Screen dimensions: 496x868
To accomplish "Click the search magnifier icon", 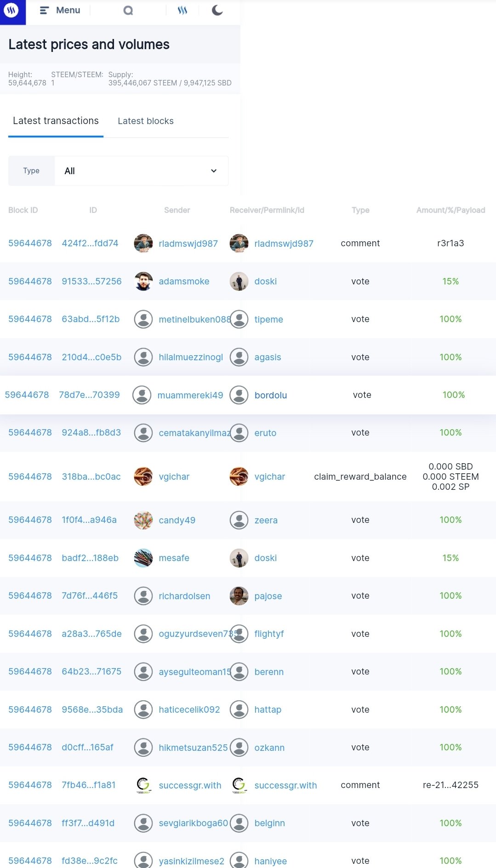I will coord(128,11).
